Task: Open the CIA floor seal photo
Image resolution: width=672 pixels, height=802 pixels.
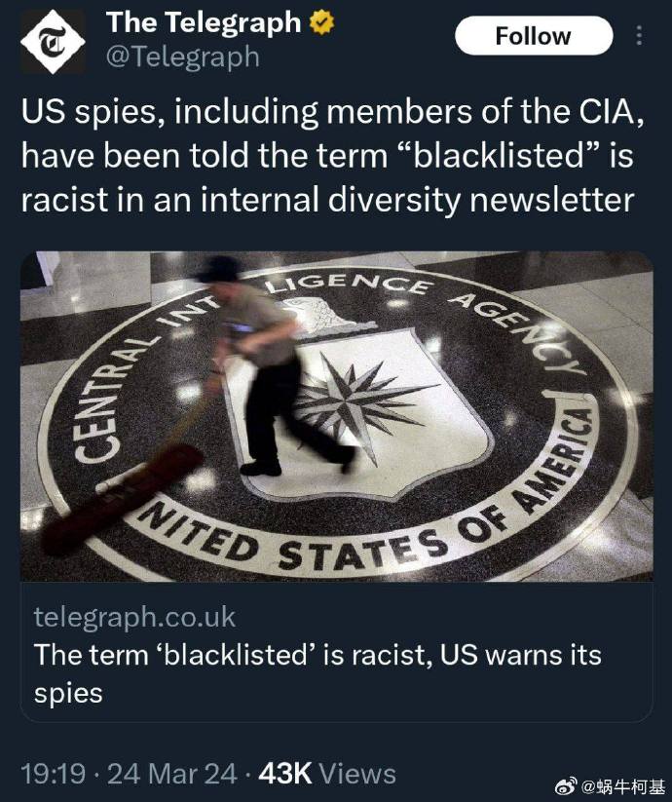Action: pyautogui.click(x=336, y=416)
